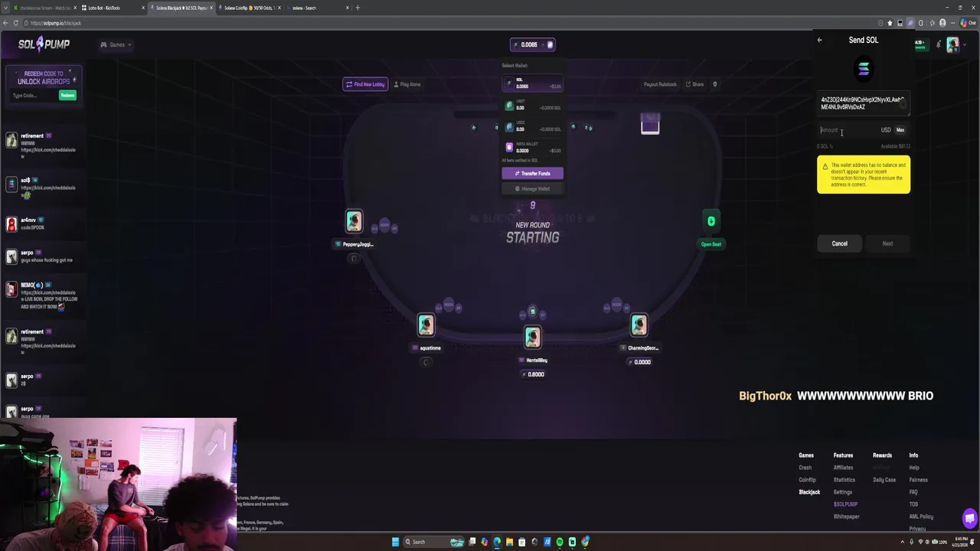Open Microsoft Edge from the taskbar
Viewport: 980px width, 551px height.
click(497, 542)
